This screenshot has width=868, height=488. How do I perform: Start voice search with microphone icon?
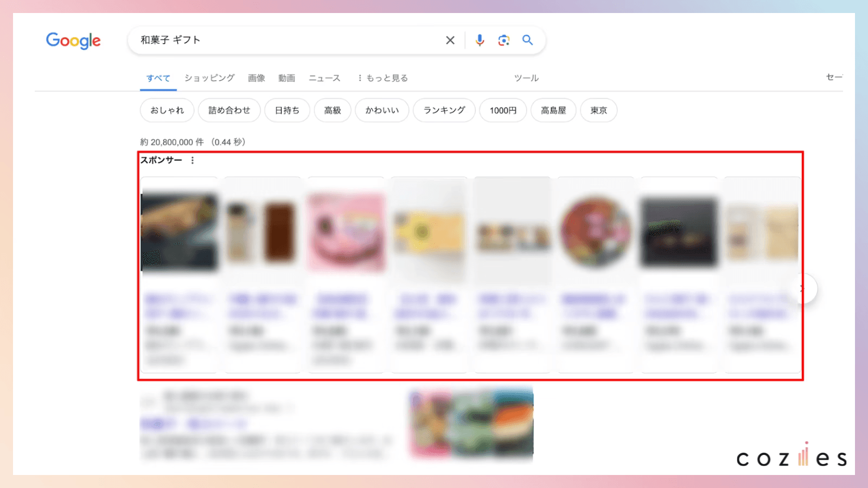(480, 40)
